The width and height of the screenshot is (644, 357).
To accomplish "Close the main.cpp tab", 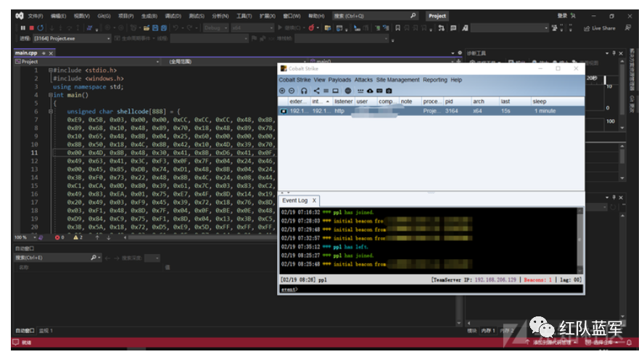I will (x=51, y=54).
